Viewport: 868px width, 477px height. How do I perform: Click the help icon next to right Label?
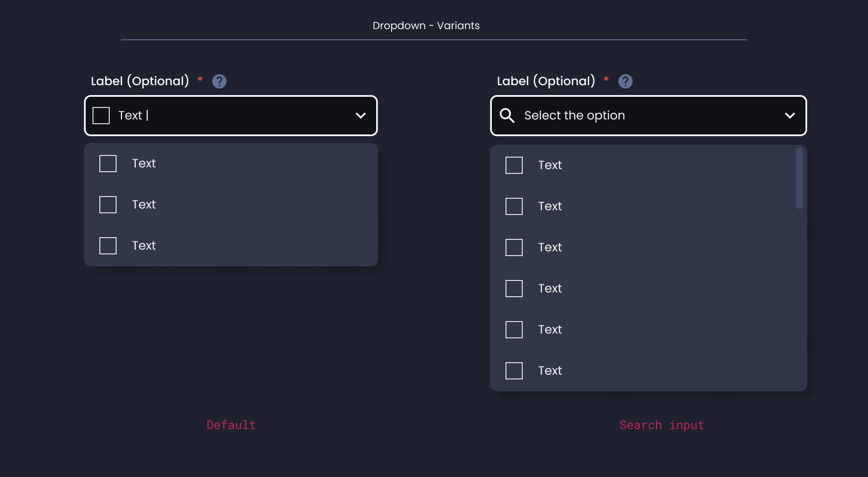coord(625,81)
